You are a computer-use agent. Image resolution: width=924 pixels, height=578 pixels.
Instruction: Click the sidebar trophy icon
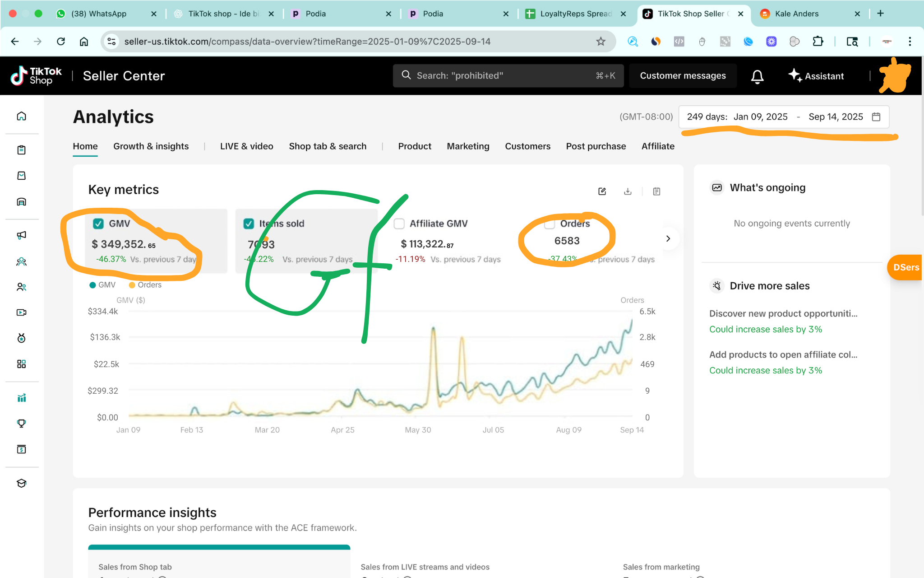pos(21,424)
